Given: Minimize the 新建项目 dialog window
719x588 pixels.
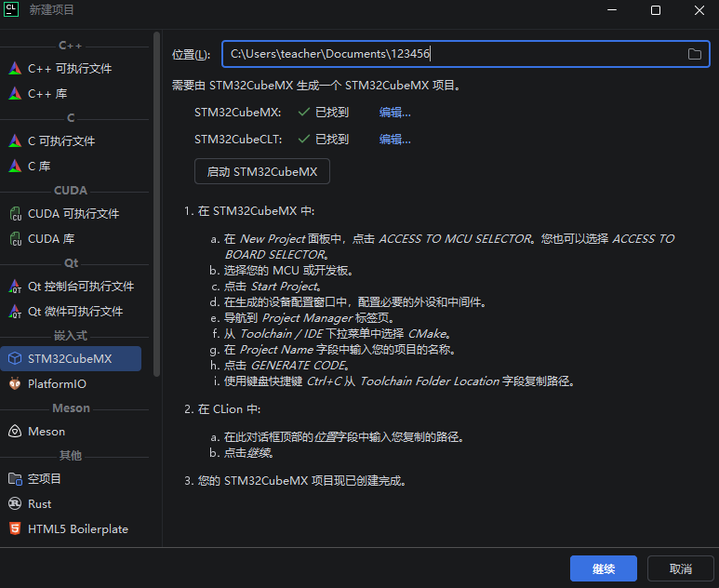Looking at the screenshot, I should point(612,10).
